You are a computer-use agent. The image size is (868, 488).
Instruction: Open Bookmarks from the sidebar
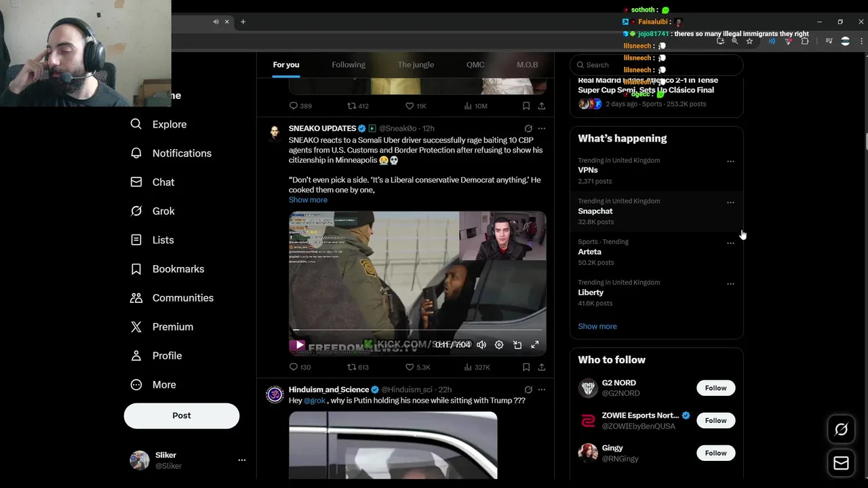(x=167, y=269)
